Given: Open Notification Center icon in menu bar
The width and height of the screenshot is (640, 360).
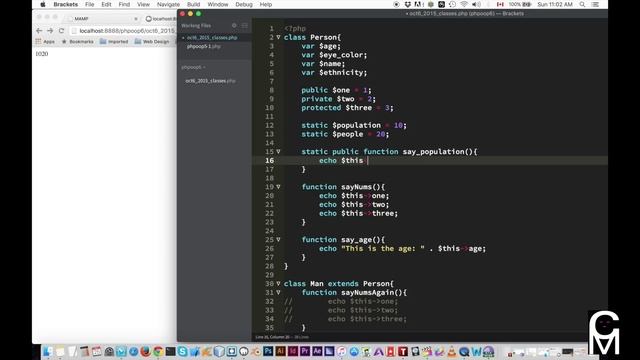Looking at the screenshot, I should [596, 4].
